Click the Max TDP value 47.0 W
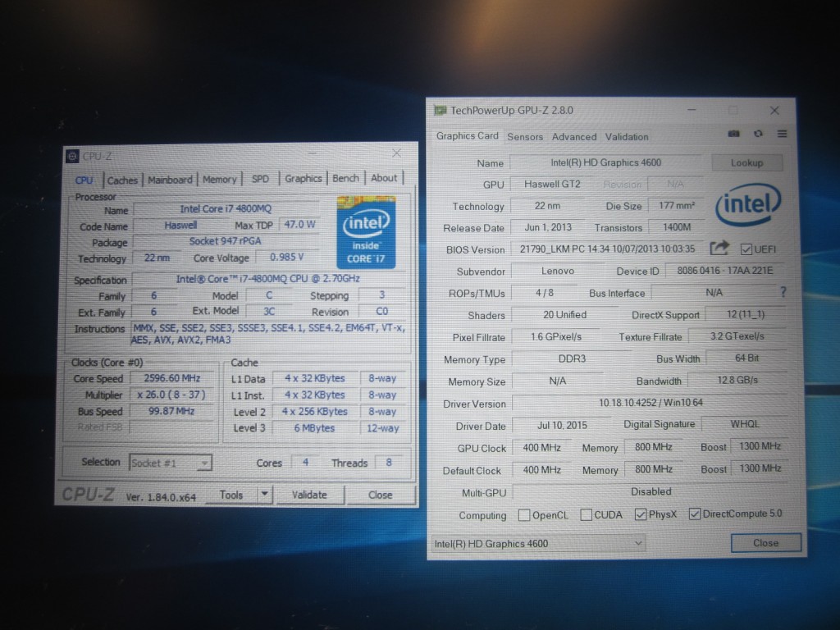The width and height of the screenshot is (840, 630). pos(299,225)
